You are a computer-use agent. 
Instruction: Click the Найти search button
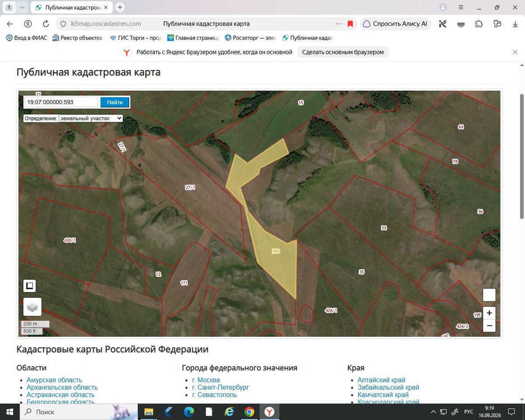(x=115, y=102)
